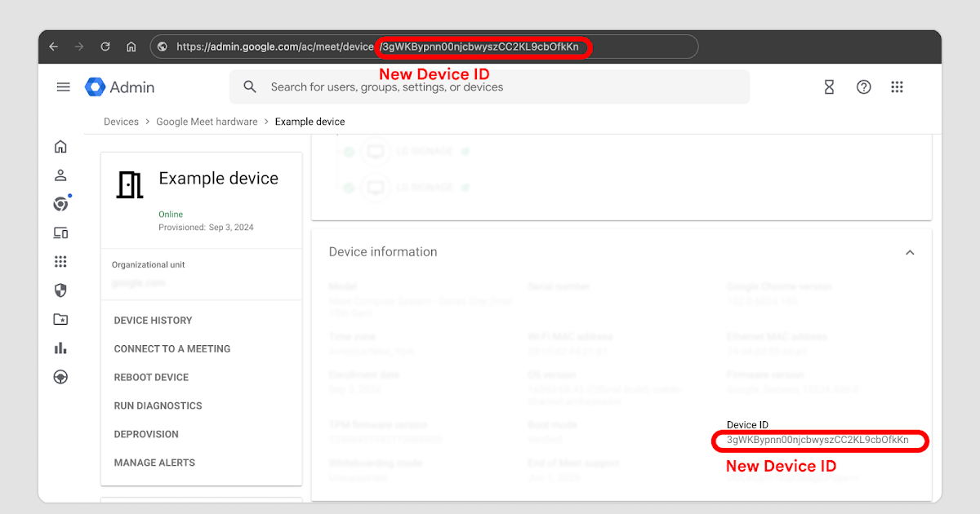
Task: Collapse the Device information section
Action: click(x=910, y=252)
